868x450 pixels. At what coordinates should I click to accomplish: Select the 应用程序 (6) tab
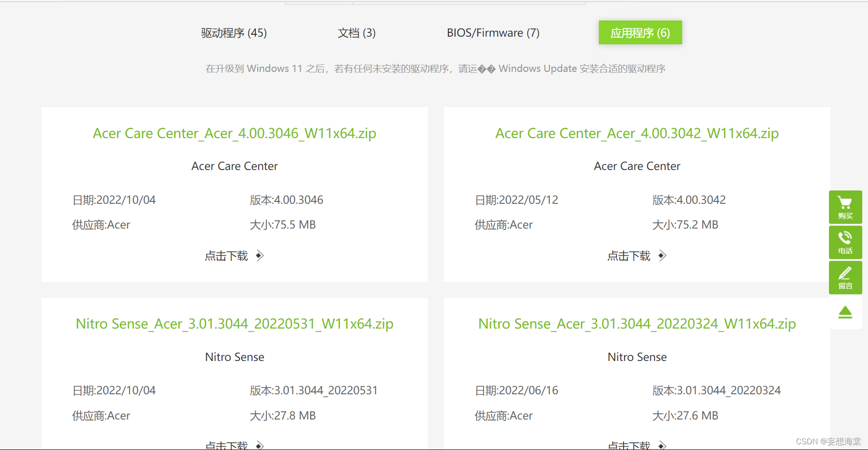click(x=640, y=32)
